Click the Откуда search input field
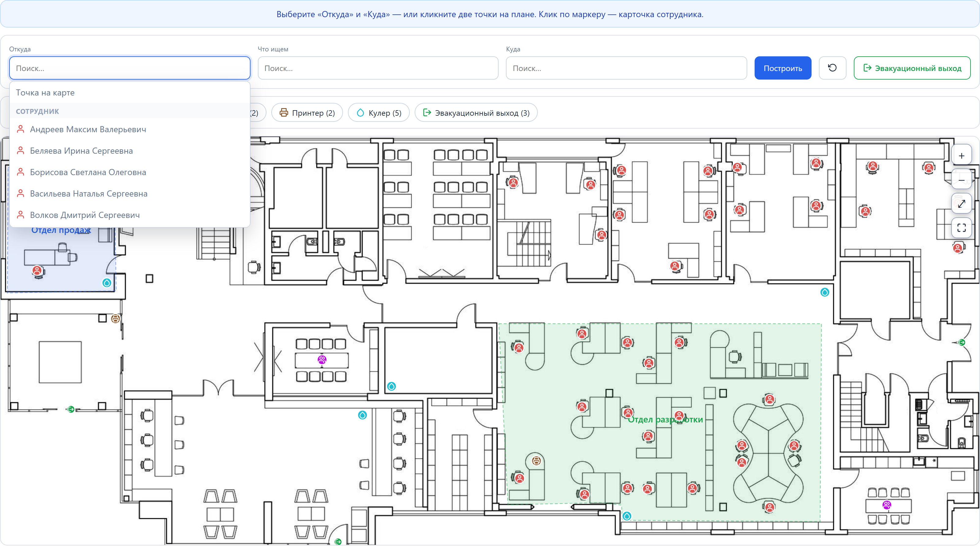Viewport: 980px width, 551px height. point(130,68)
